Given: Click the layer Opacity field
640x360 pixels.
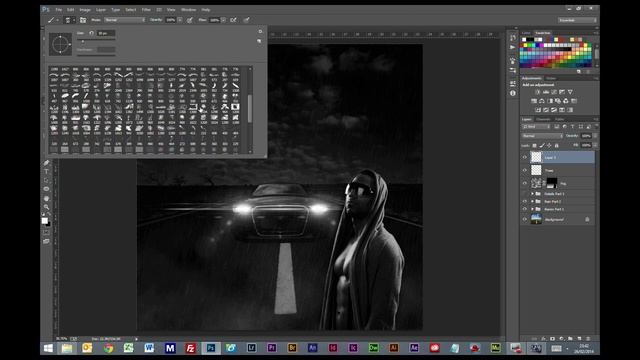Looking at the screenshot, I should click(586, 136).
